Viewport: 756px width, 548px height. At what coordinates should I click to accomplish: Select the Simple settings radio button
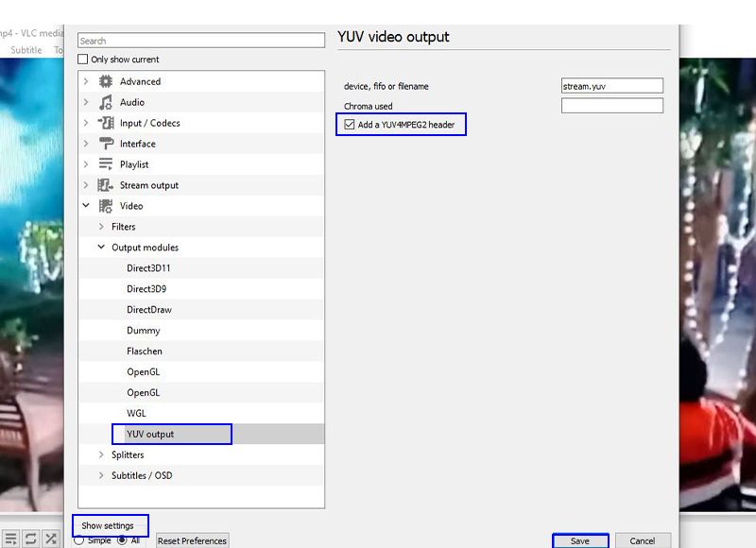pyautogui.click(x=79, y=540)
